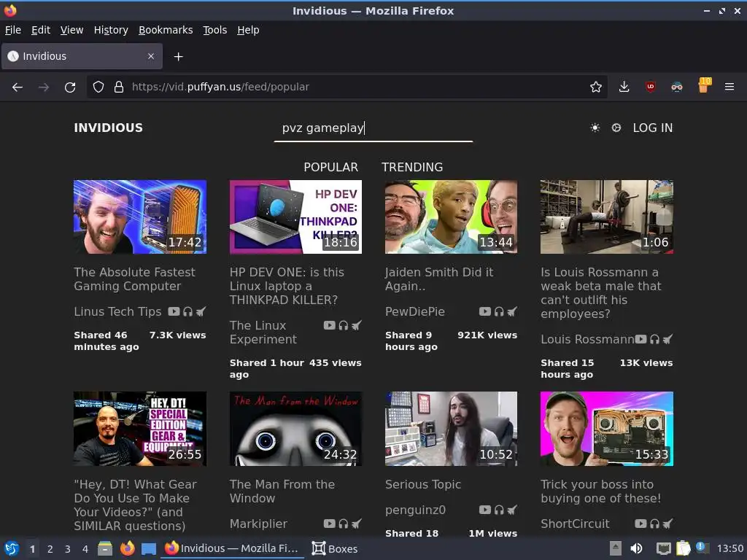Open a new browser tab with plus
The image size is (747, 560).
pyautogui.click(x=178, y=57)
